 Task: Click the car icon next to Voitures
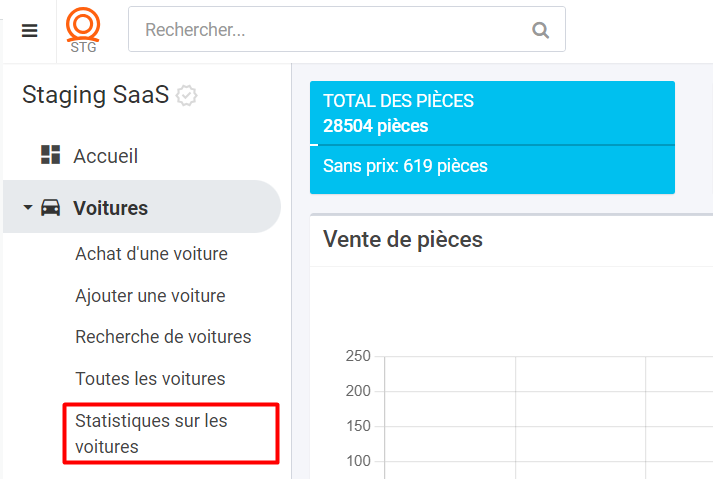(50, 207)
